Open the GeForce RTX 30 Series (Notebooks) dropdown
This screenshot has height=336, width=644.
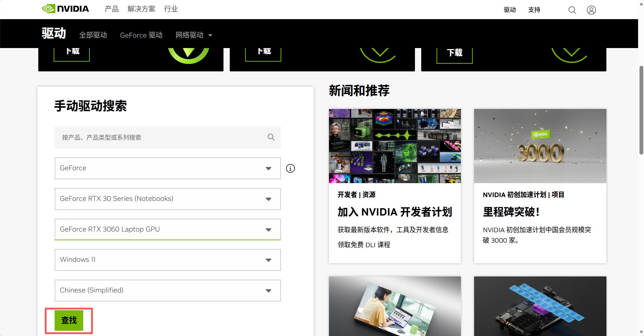tap(168, 199)
